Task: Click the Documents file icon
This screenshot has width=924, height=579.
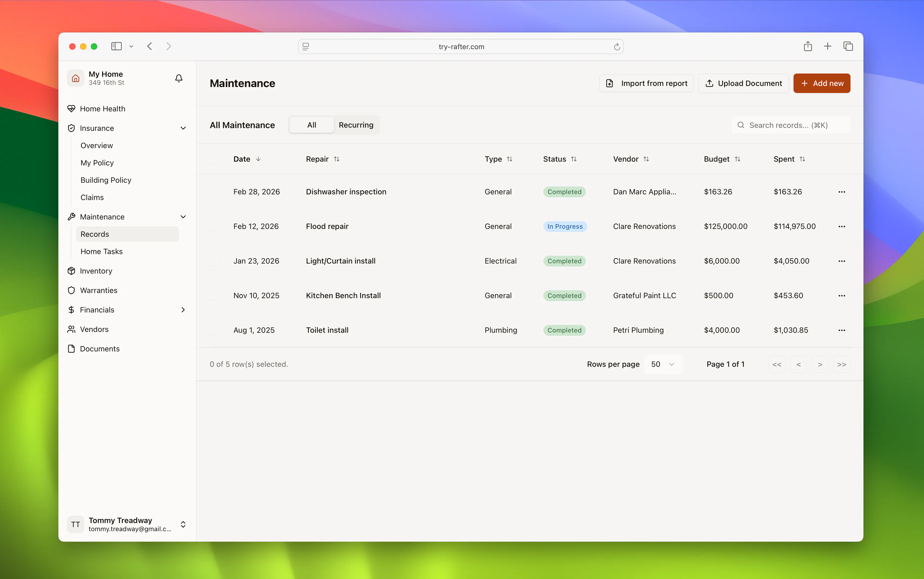Action: [71, 349]
